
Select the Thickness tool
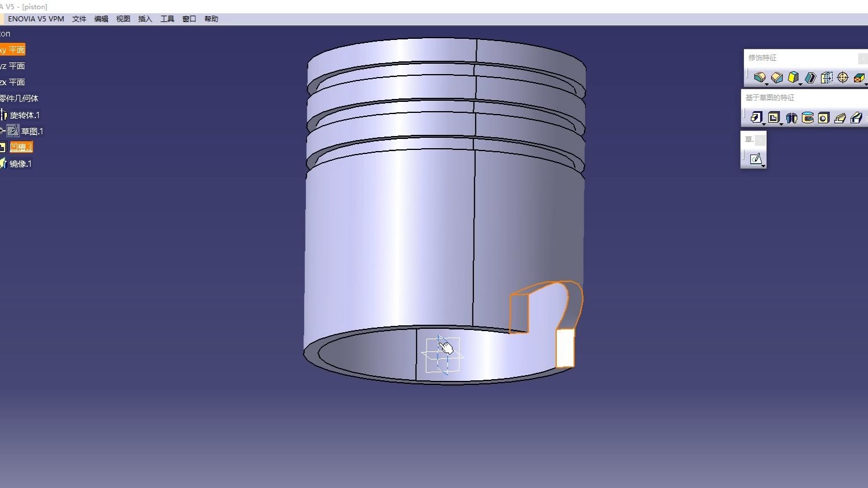tap(827, 77)
